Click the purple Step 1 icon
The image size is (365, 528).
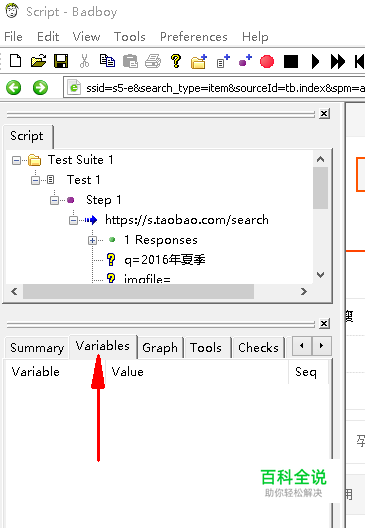70,200
